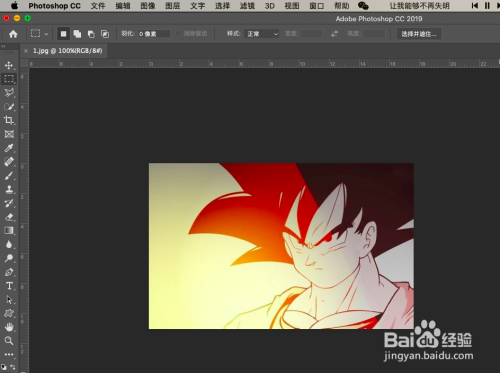Select the Zoom tool
The width and height of the screenshot is (500, 373).
click(x=9, y=341)
